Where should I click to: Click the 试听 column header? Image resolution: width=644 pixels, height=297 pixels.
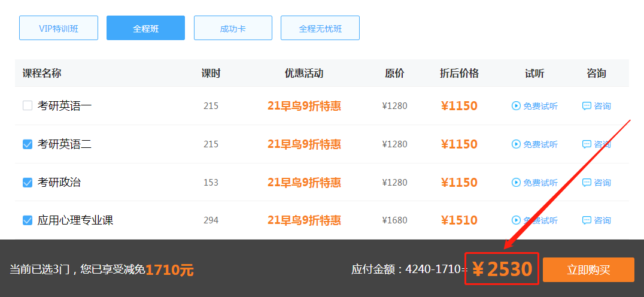(534, 74)
